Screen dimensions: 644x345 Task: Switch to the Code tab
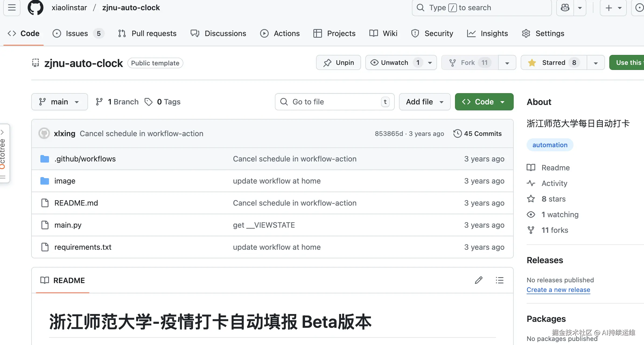pos(23,33)
